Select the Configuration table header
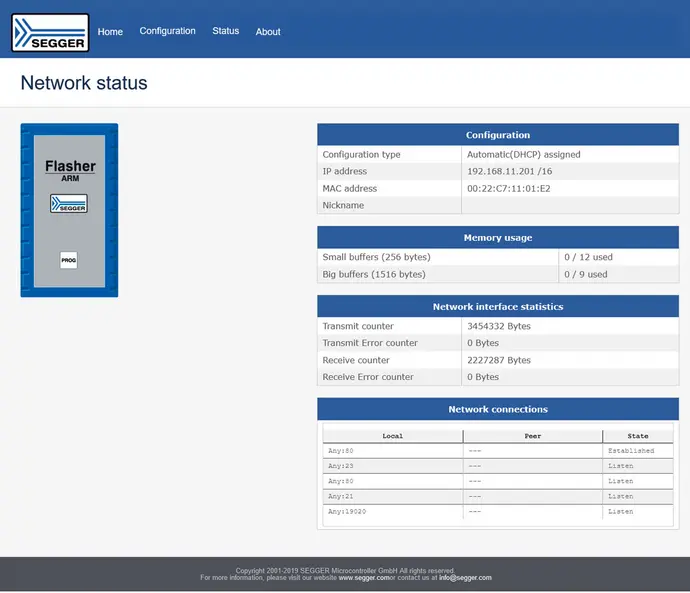This screenshot has width=690, height=593. click(x=497, y=135)
